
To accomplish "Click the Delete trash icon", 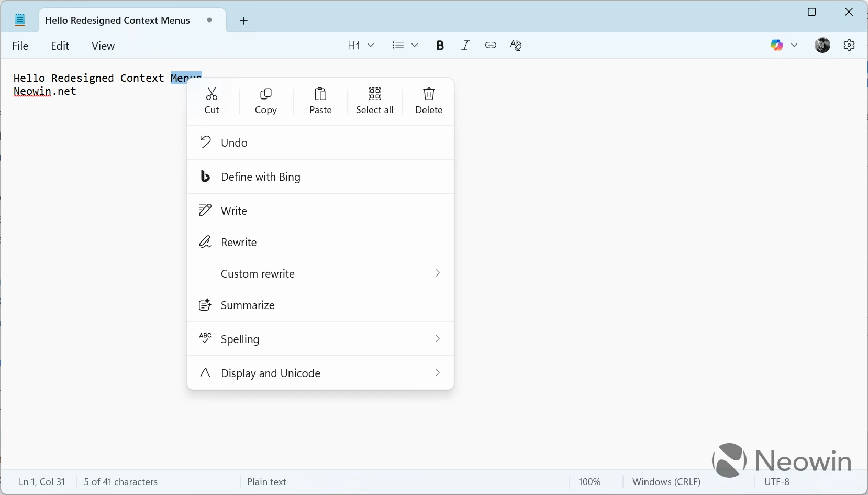I will tap(429, 94).
